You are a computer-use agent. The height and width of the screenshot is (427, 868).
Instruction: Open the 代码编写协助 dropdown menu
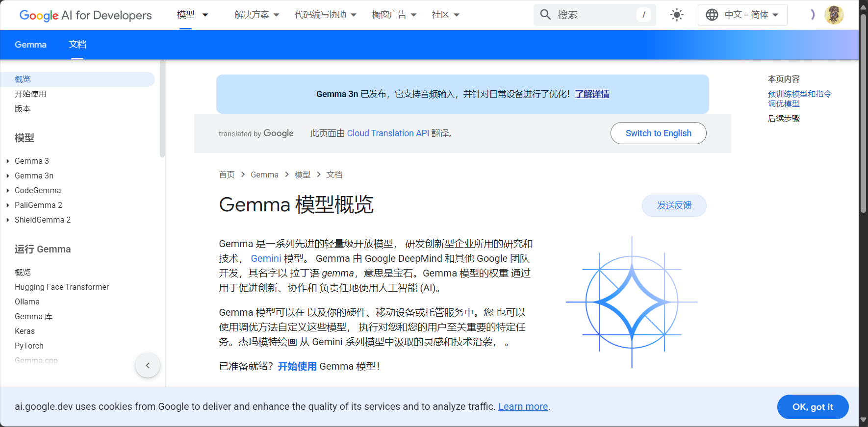[x=326, y=15]
